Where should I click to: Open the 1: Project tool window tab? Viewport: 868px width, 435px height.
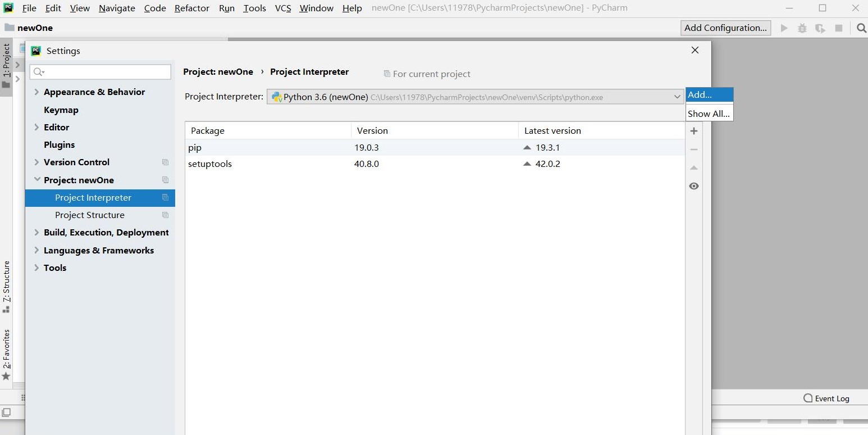pyautogui.click(x=6, y=66)
